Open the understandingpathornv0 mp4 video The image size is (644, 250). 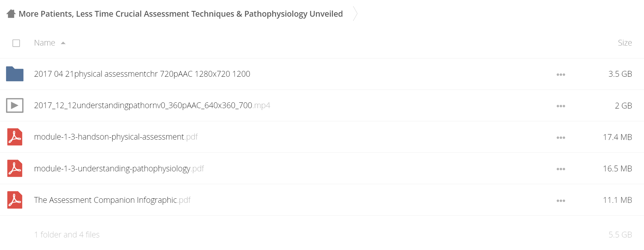(152, 105)
